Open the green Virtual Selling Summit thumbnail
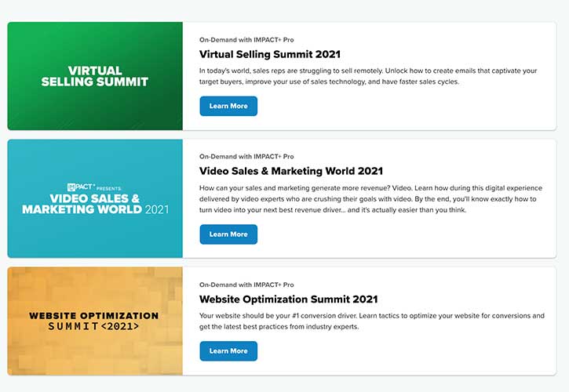 pyautogui.click(x=95, y=76)
